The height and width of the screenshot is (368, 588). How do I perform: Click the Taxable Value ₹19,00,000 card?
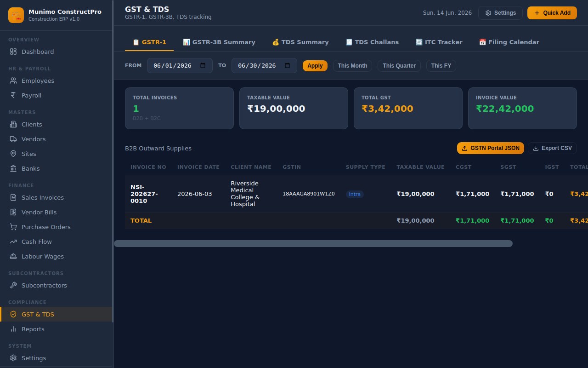tap(294, 108)
